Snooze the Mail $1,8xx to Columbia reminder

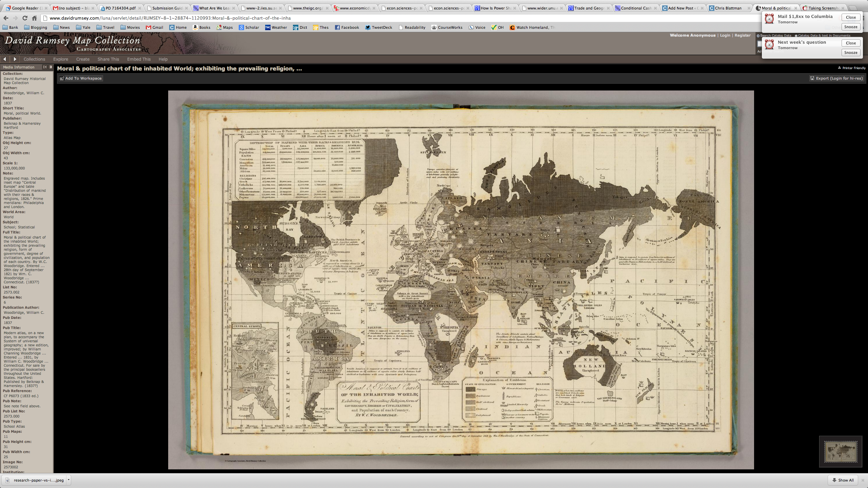coord(851,27)
